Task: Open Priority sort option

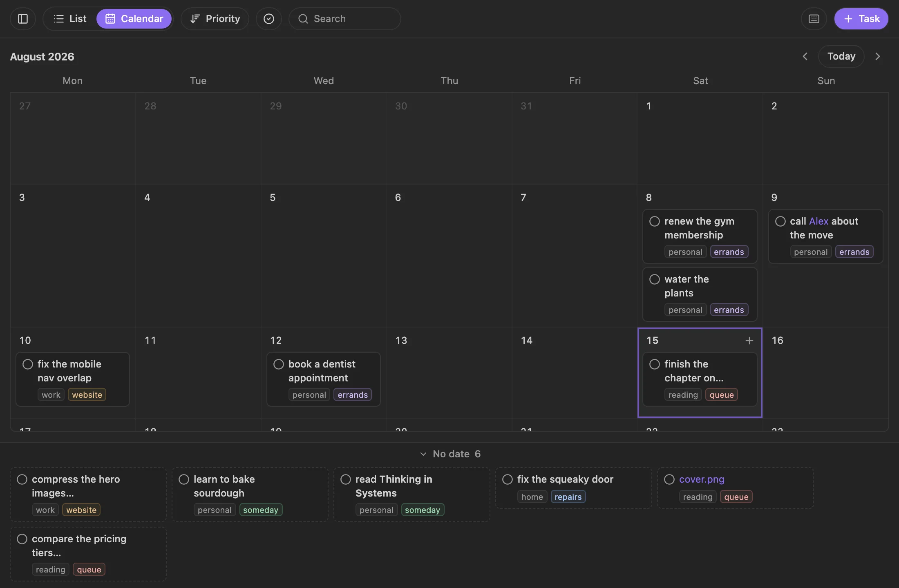Action: click(215, 19)
